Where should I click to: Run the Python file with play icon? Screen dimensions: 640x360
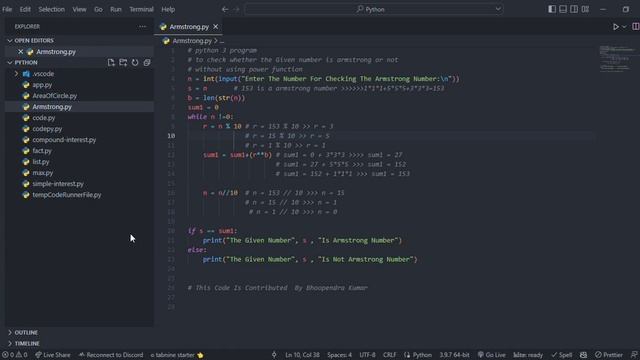click(616, 27)
